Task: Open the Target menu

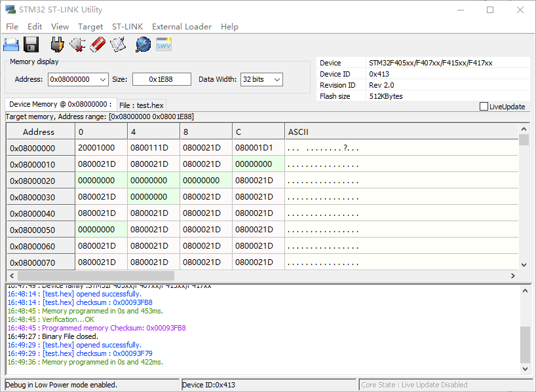Action: (x=90, y=27)
